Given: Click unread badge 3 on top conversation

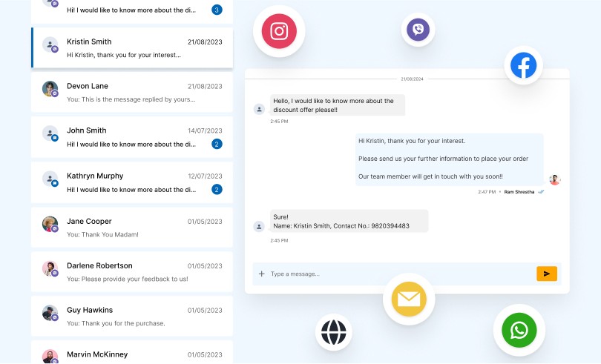Looking at the screenshot, I should (x=217, y=10).
